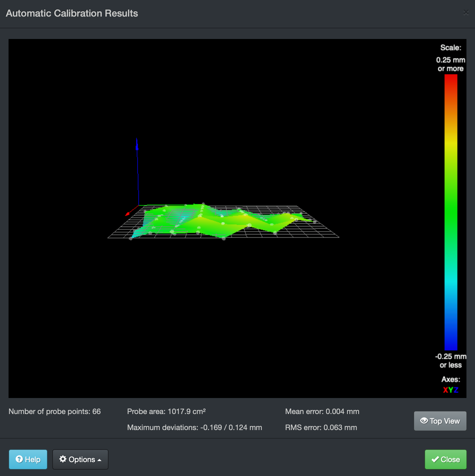Click 'Maximum deviations: -0.169 / 0.124 mm' text

click(194, 427)
